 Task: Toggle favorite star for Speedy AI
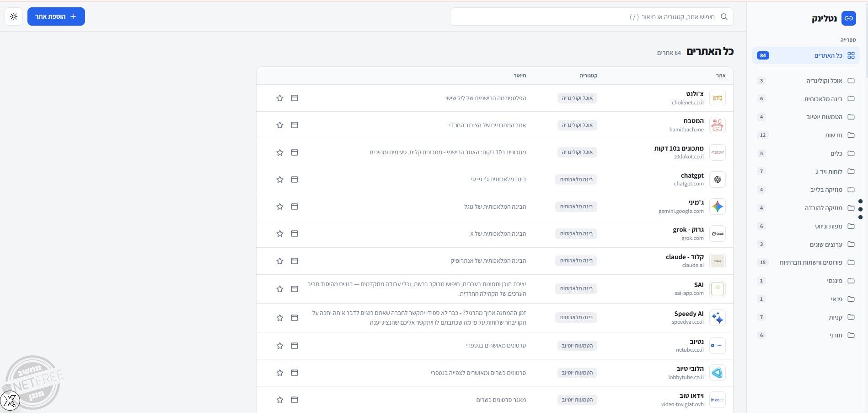(280, 318)
